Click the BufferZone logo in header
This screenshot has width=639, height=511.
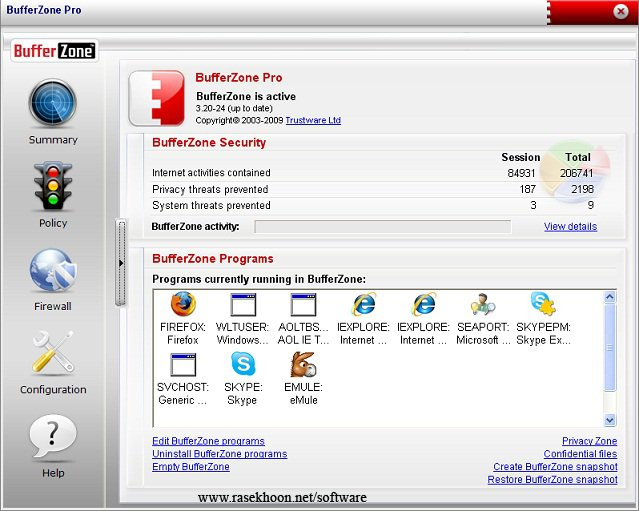pyautogui.click(x=54, y=51)
